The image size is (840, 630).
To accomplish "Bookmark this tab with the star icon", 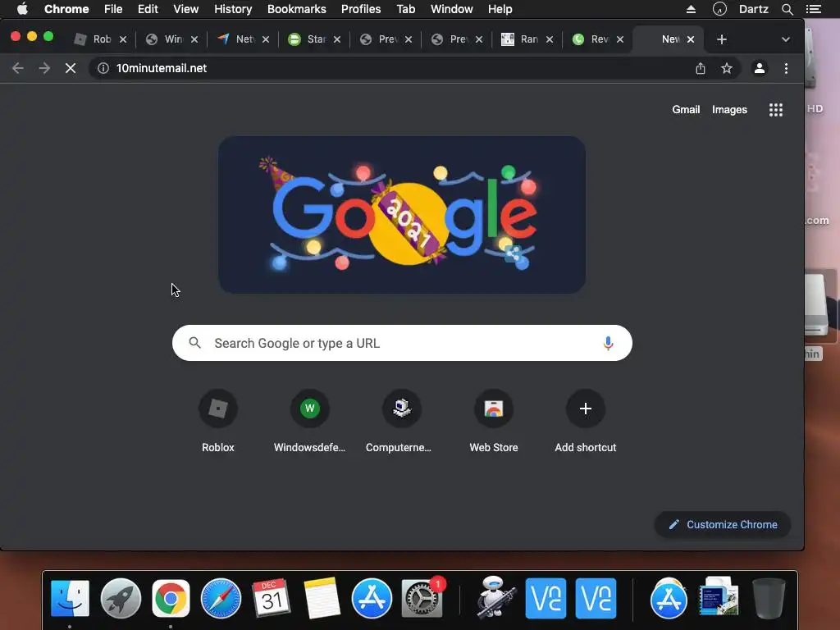I will pos(727,69).
